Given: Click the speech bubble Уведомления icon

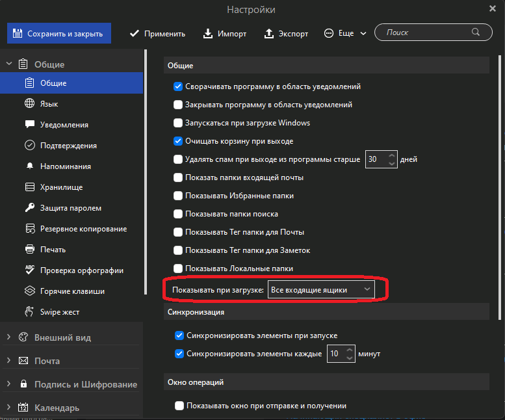Looking at the screenshot, I should click(30, 124).
